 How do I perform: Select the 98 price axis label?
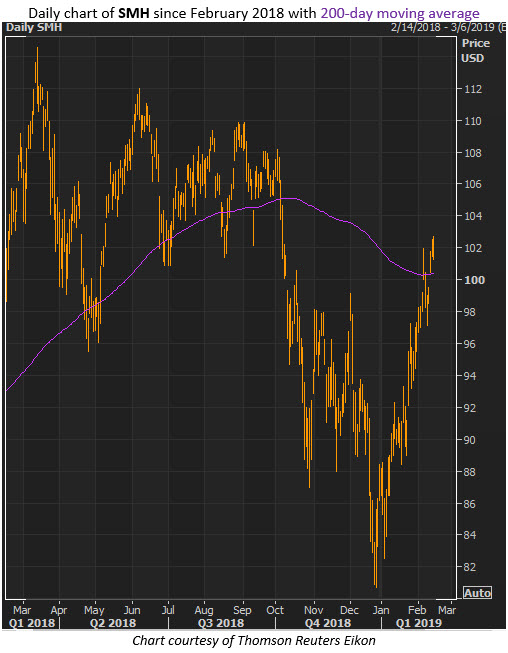[470, 312]
